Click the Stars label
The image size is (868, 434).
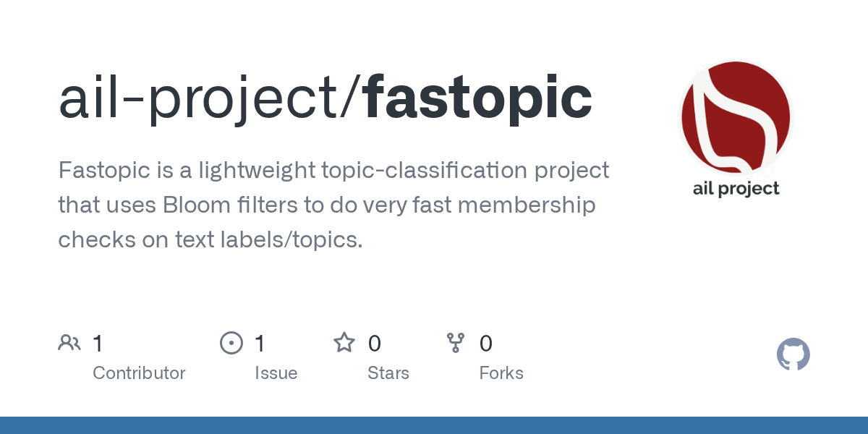pos(388,373)
